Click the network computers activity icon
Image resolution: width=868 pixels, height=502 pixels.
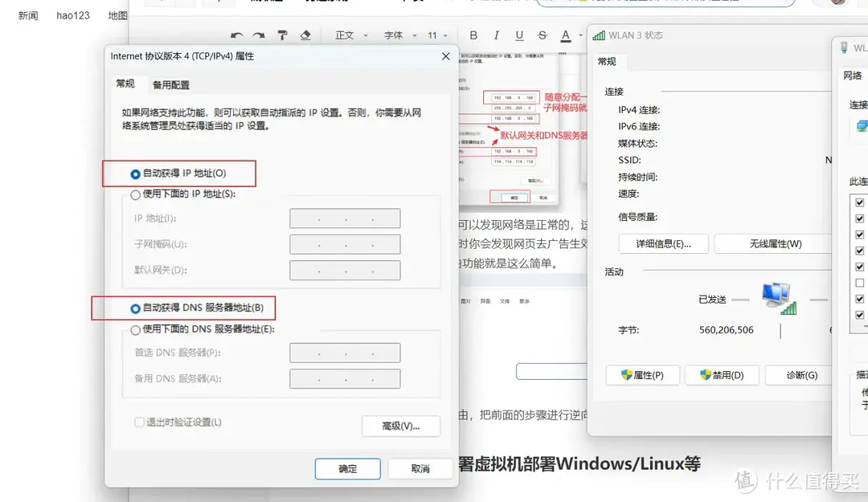(x=779, y=298)
